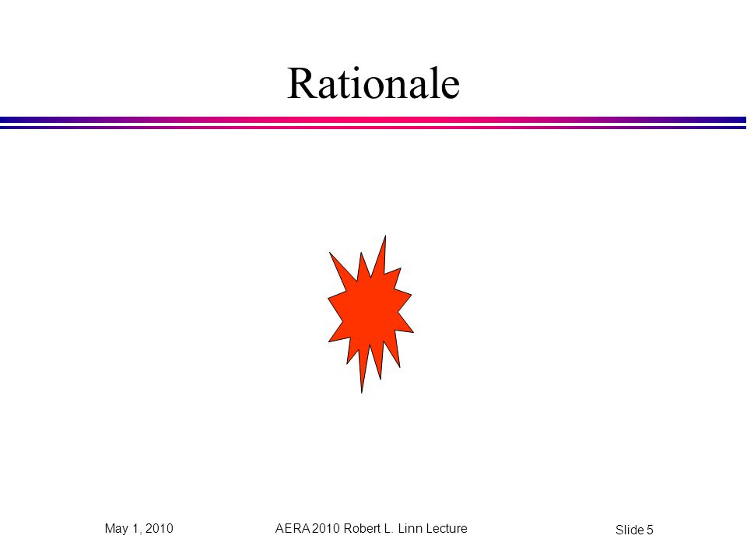Click the 'Slide 5' number label
Viewport: 747px width, 560px height.
634,530
